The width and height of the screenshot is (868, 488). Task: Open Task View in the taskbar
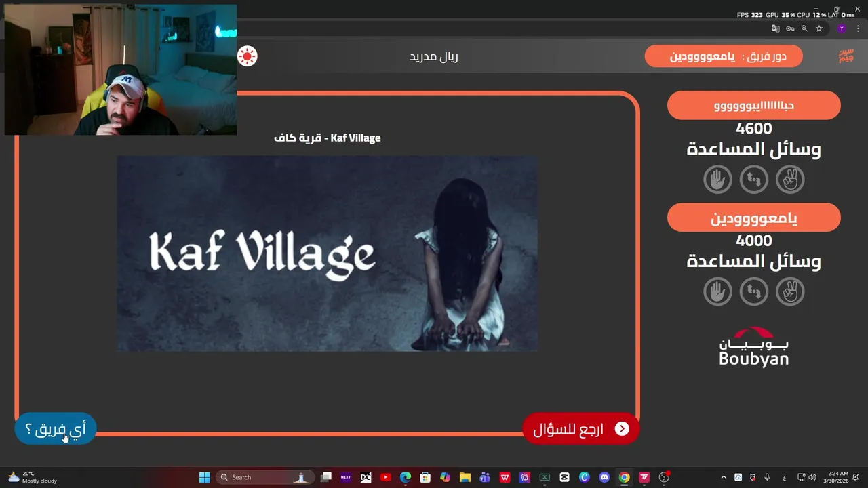pos(326,477)
